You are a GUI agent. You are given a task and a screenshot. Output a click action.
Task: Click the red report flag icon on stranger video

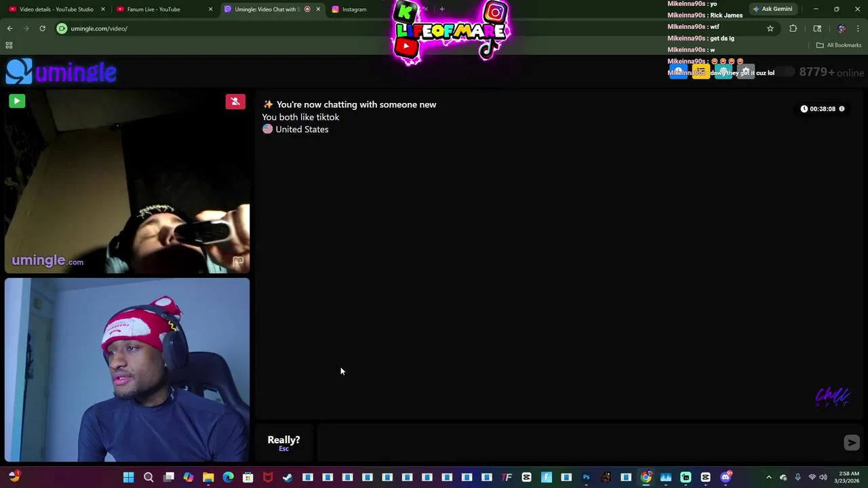coord(235,102)
